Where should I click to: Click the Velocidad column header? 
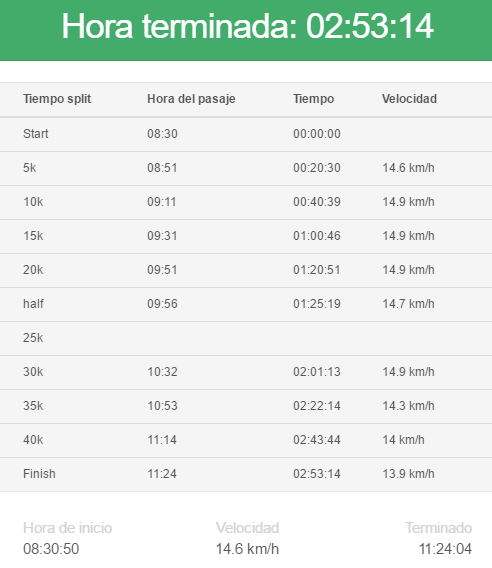point(409,99)
